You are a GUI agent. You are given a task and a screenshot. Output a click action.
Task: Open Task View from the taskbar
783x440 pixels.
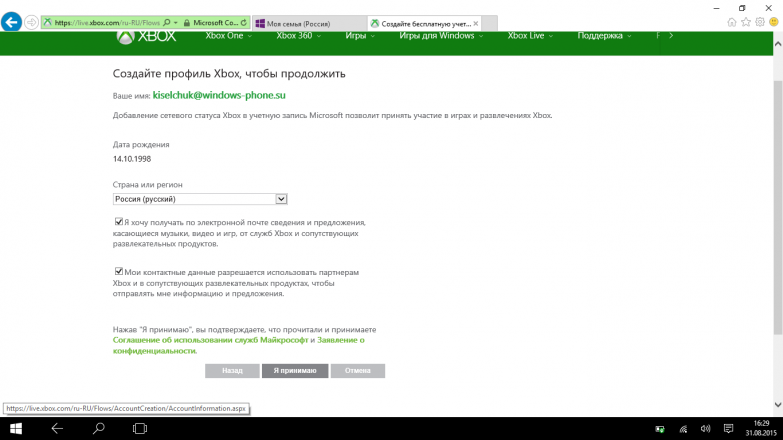pos(140,429)
